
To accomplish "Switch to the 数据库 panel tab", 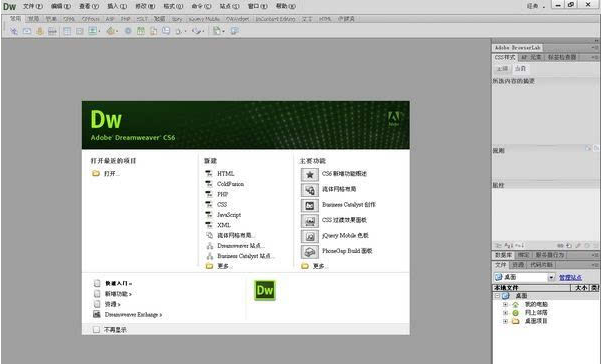I will click(x=503, y=255).
